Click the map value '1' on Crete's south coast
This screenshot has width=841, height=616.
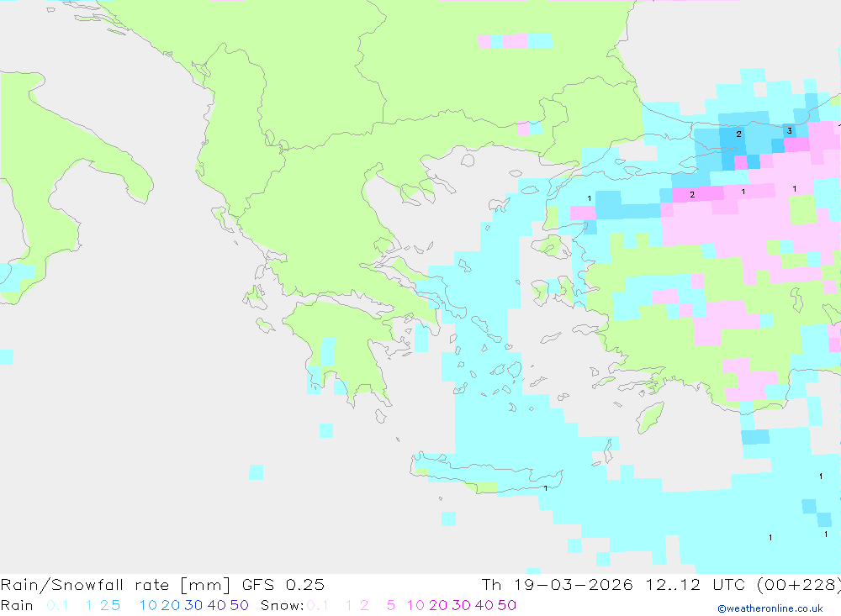[x=546, y=488]
